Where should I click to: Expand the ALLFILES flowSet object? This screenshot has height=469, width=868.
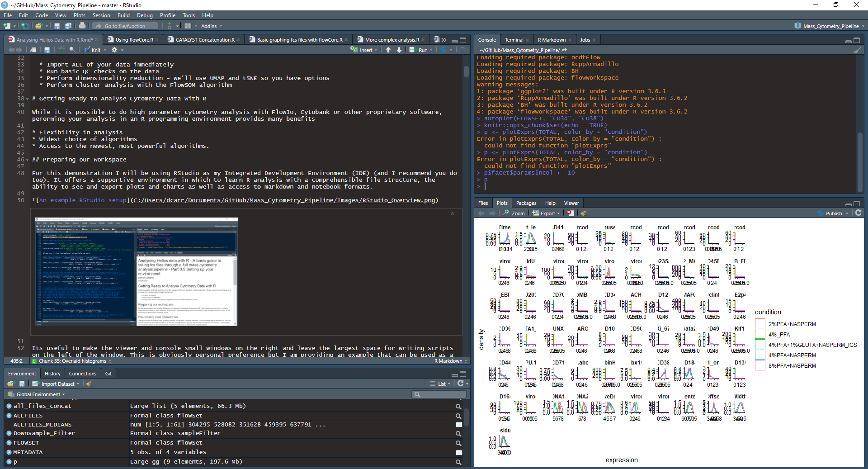tap(9, 416)
